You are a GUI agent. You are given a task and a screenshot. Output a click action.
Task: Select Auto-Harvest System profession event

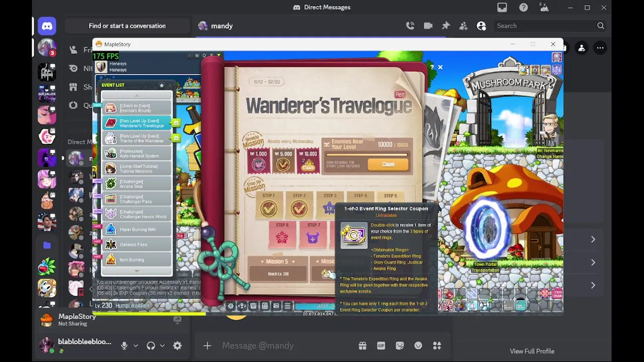pos(137,153)
